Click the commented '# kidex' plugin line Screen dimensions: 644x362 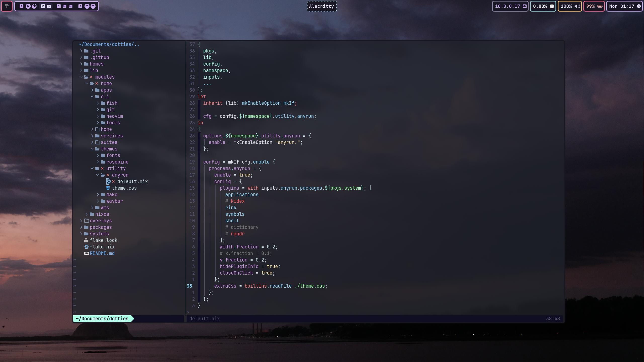click(235, 201)
